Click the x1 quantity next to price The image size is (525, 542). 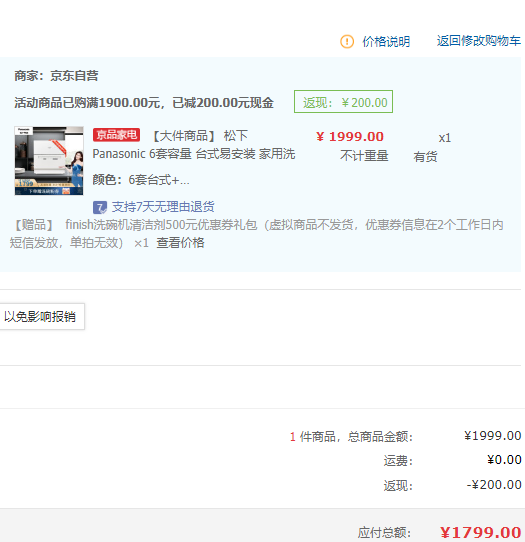[445, 138]
